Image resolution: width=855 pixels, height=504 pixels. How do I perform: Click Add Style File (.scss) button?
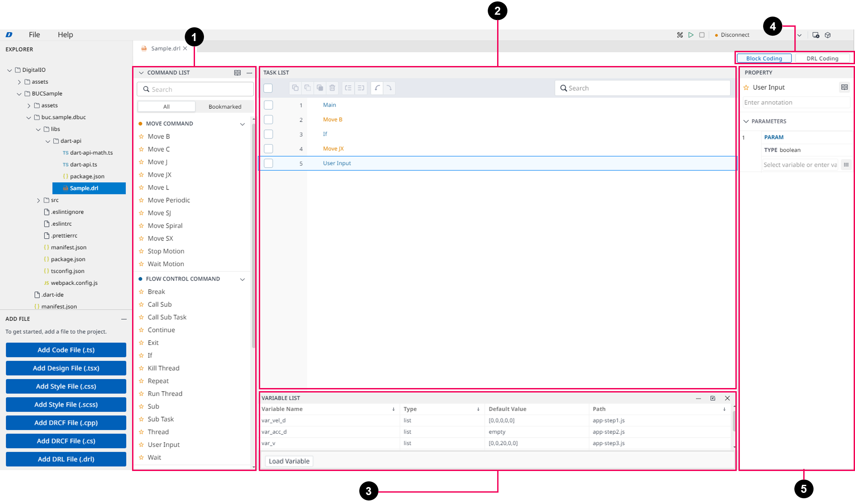pos(66,405)
